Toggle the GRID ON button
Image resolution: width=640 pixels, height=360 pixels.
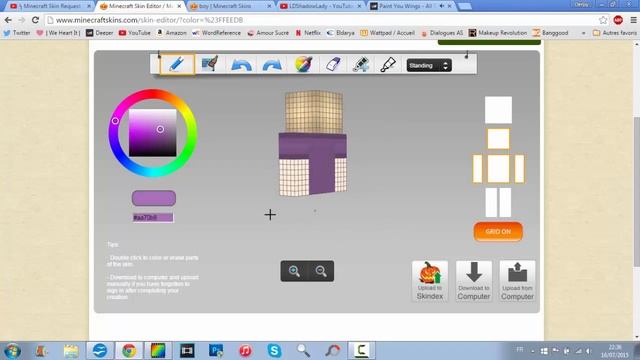point(498,231)
